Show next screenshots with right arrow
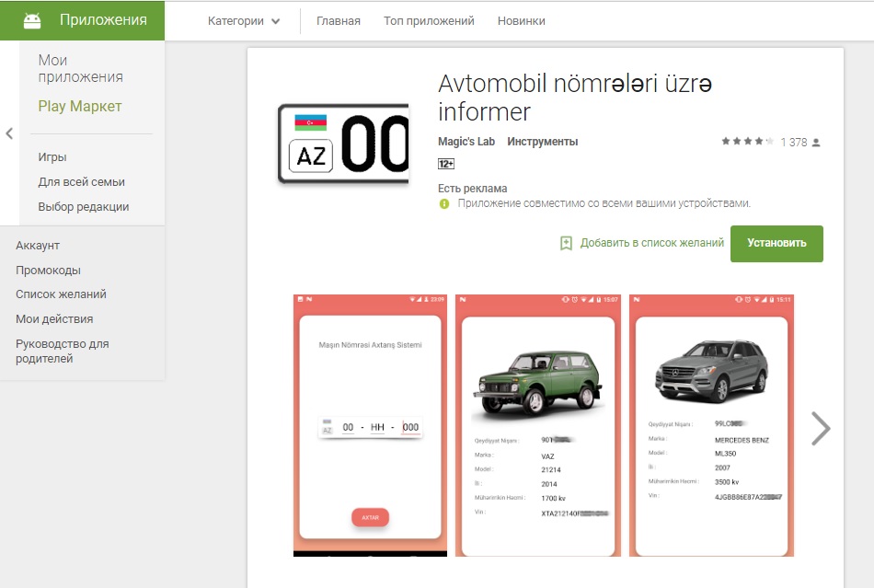 [x=821, y=429]
